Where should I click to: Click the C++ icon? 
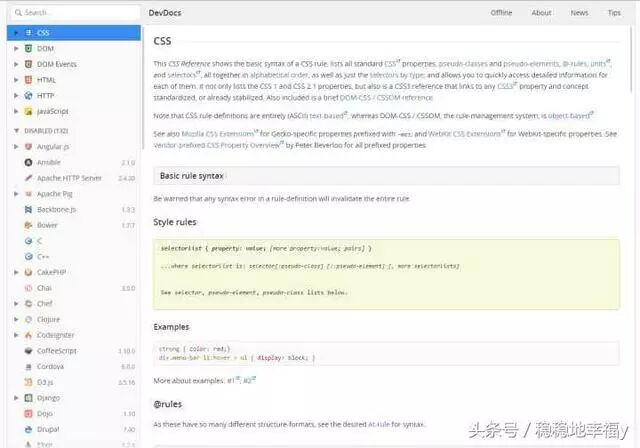click(28, 257)
